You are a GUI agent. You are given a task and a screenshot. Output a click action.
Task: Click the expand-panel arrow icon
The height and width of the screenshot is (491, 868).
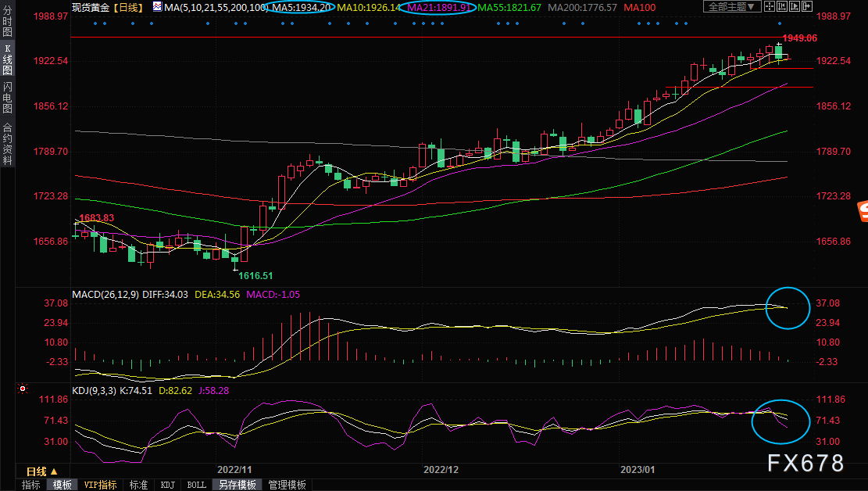(806, 7)
